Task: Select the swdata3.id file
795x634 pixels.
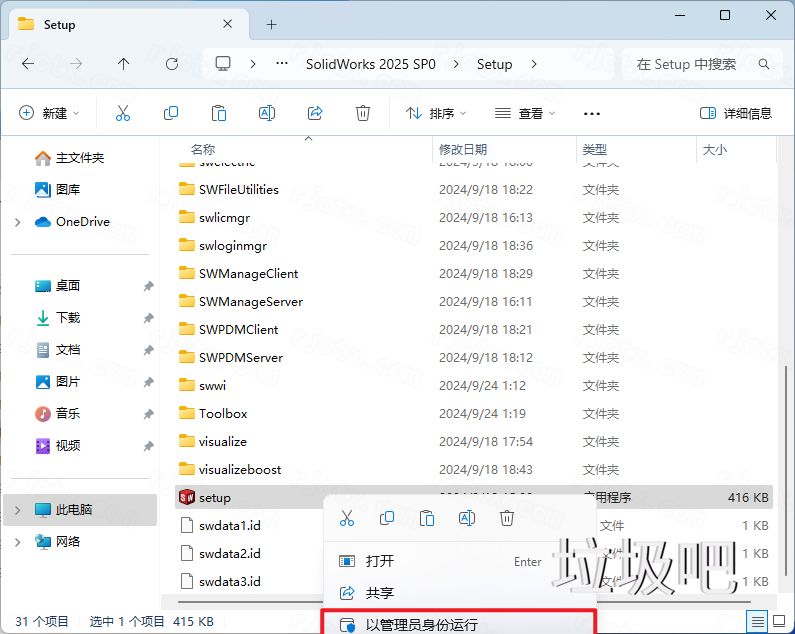Action: click(x=221, y=581)
